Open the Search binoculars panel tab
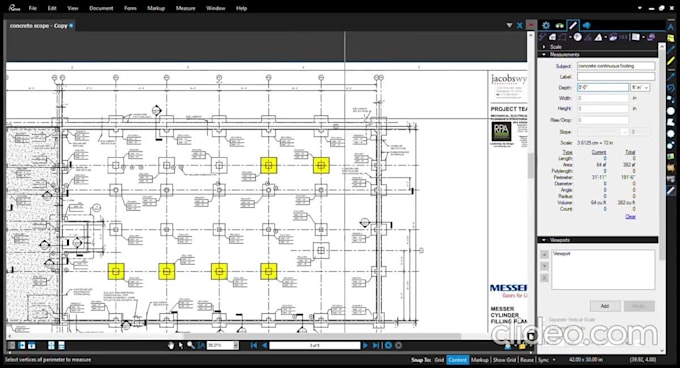Viewport: 680px width, 368px height. [x=559, y=26]
